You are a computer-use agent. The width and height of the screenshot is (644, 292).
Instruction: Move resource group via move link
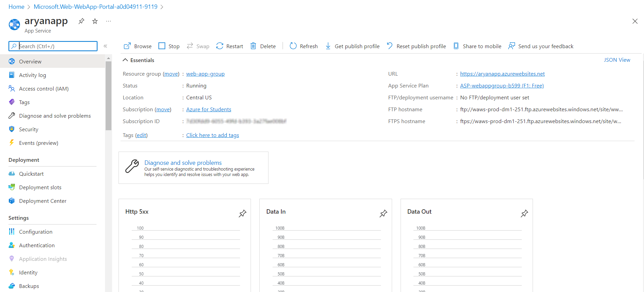(x=171, y=74)
